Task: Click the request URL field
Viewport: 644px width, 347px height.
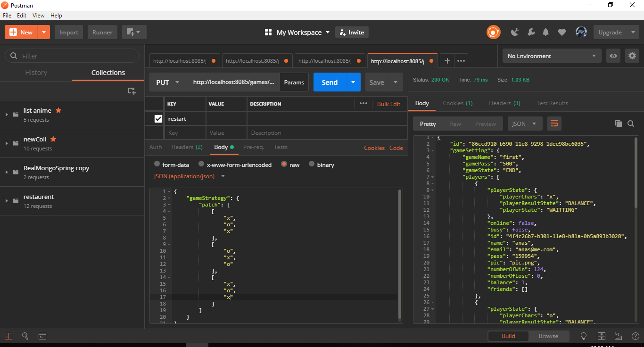Action: [234, 82]
